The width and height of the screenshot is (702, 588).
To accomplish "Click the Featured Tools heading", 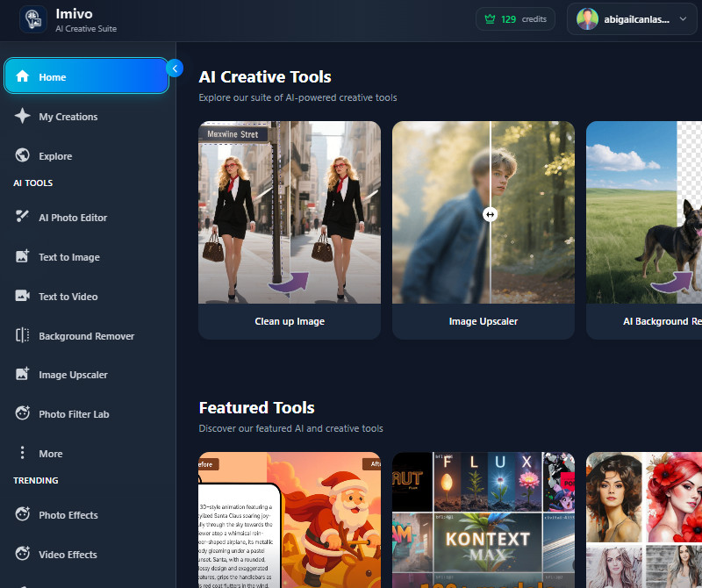I will [x=256, y=408].
